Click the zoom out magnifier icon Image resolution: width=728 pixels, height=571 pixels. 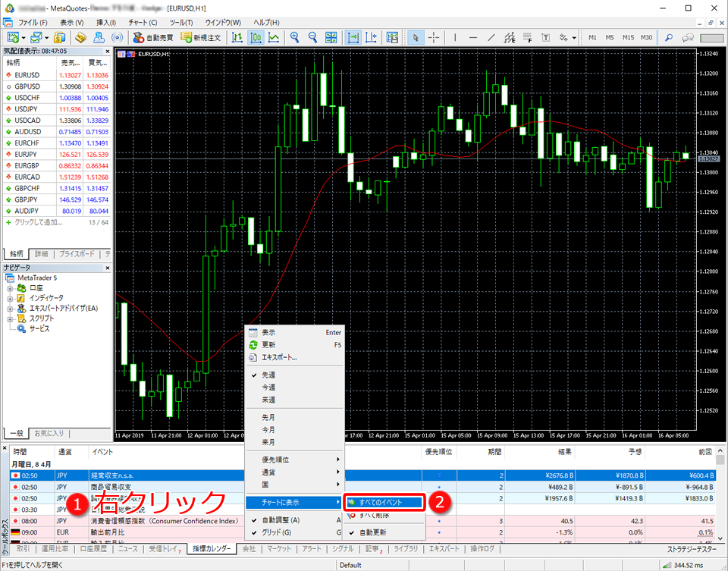pyautogui.click(x=312, y=37)
